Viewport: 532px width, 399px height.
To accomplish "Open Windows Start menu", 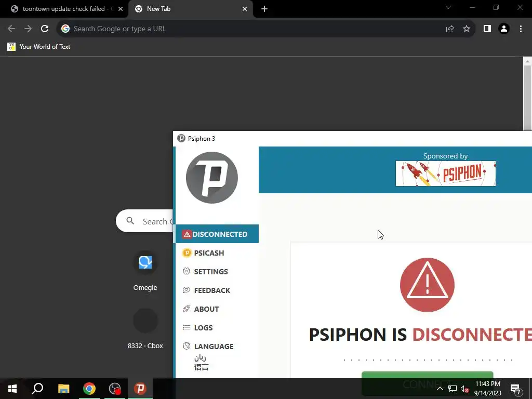I will coord(12,389).
